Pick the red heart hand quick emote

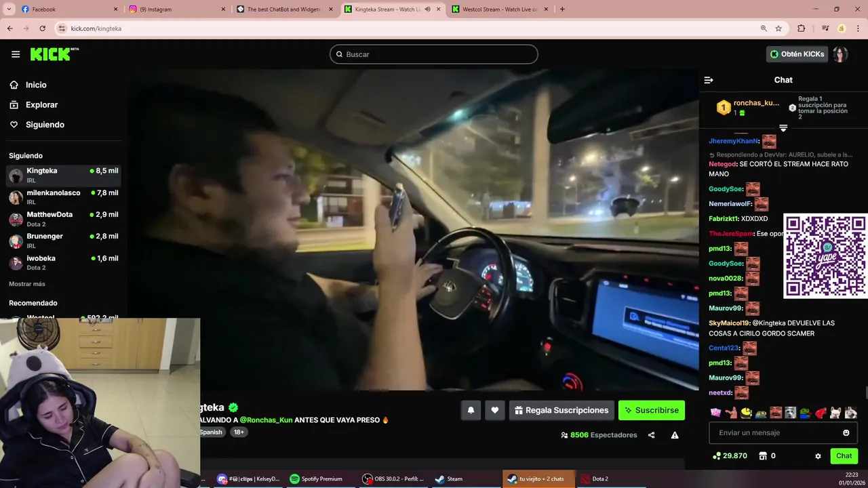[x=821, y=412]
